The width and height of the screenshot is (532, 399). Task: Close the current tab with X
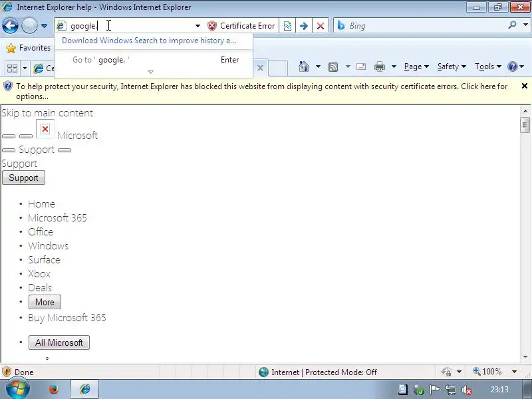260,68
